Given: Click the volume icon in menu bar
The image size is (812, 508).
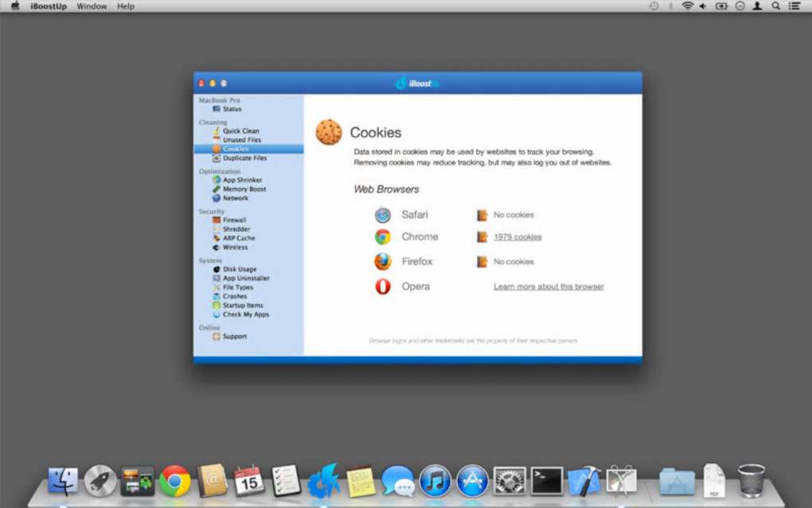Looking at the screenshot, I should [x=703, y=6].
